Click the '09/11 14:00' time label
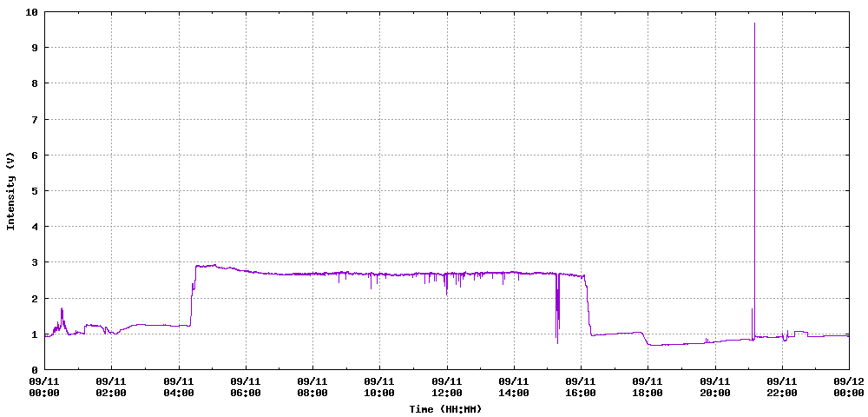Screen dimensions: 868x417 tap(514, 387)
